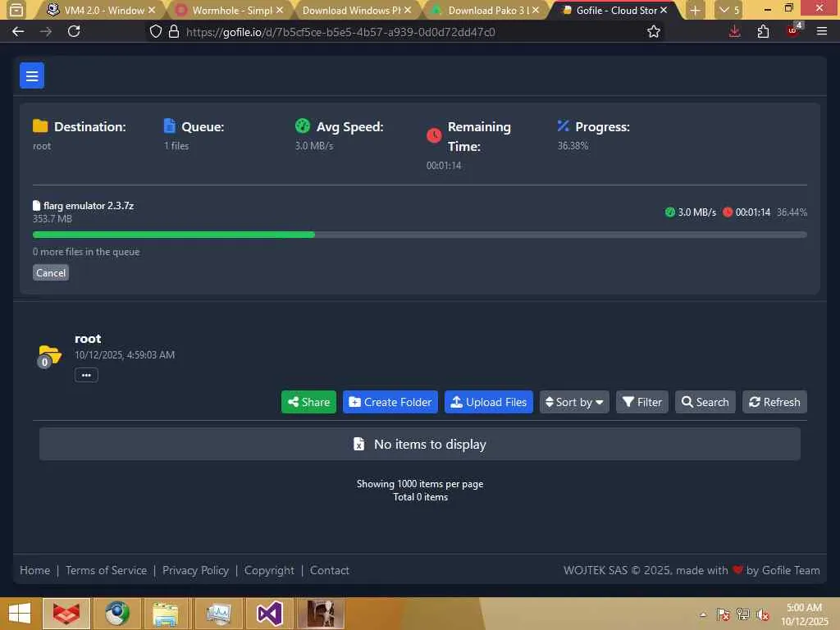The height and width of the screenshot is (630, 840).
Task: Click the taskbar clock showing 5:00 AM
Action: [804, 614]
